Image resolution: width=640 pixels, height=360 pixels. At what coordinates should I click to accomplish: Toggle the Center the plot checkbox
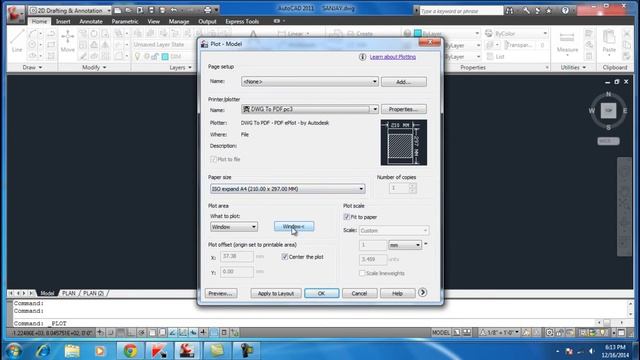click(284, 257)
